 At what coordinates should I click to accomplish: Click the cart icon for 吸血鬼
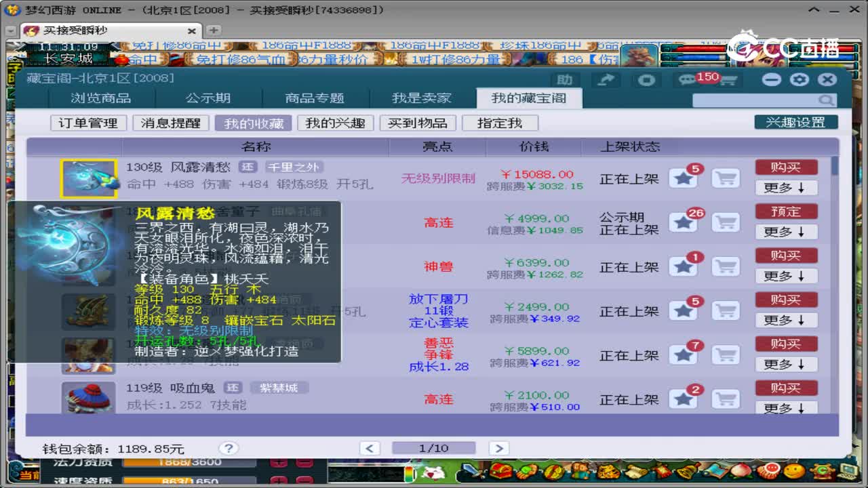tap(726, 399)
